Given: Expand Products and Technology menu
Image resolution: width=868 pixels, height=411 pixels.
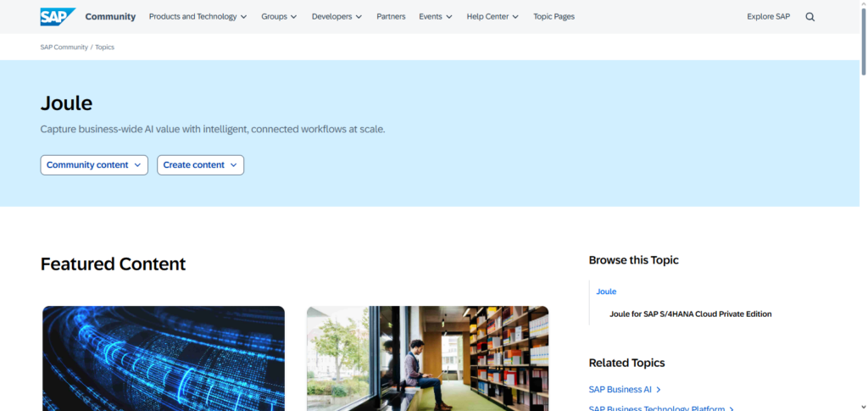Looking at the screenshot, I should tap(198, 17).
